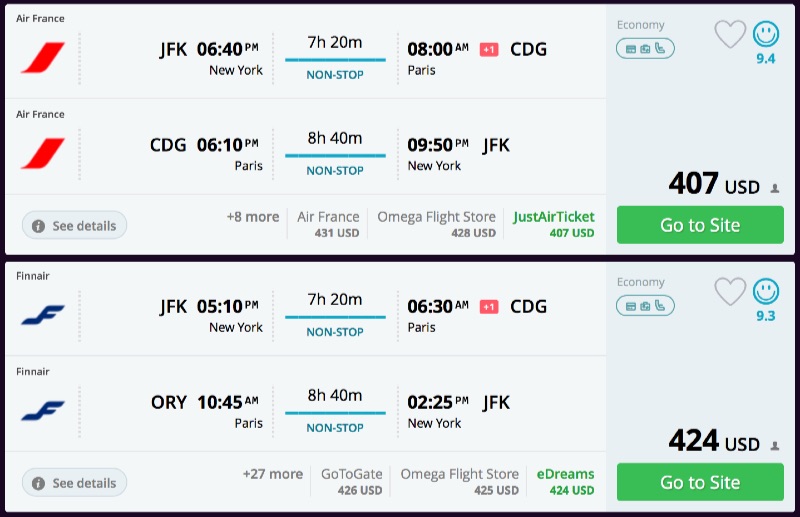Click the Air France logo on outbound flight
This screenshot has width=800, height=517.
43,57
